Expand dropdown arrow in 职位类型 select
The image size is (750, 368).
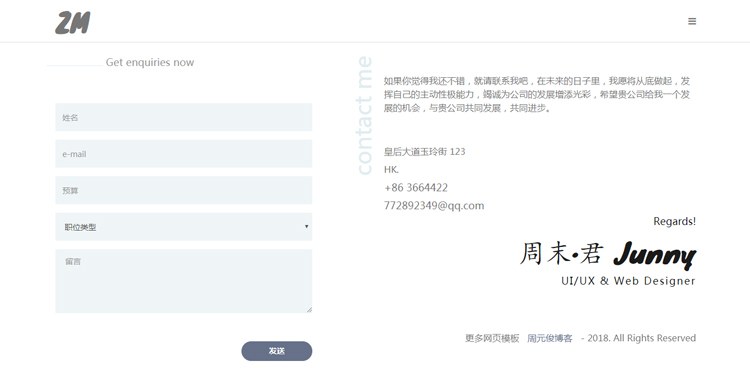(x=307, y=226)
